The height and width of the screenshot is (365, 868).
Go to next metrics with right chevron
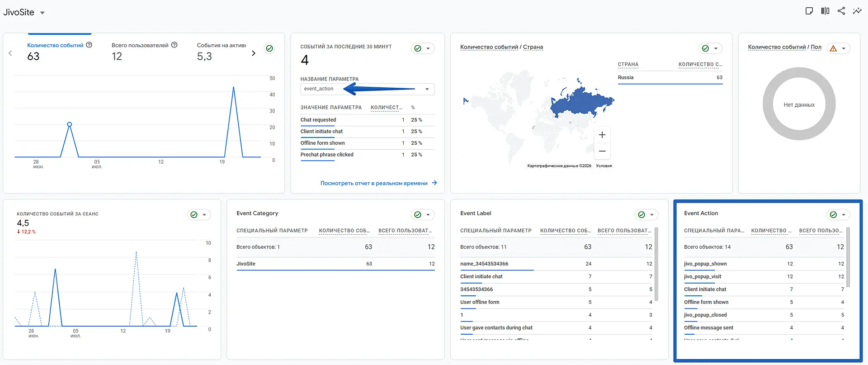coord(254,53)
